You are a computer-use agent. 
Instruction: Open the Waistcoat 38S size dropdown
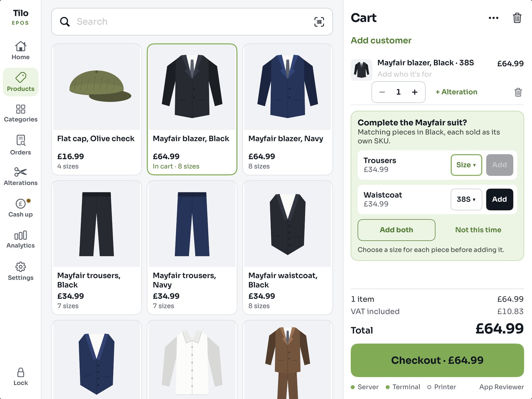click(x=466, y=199)
